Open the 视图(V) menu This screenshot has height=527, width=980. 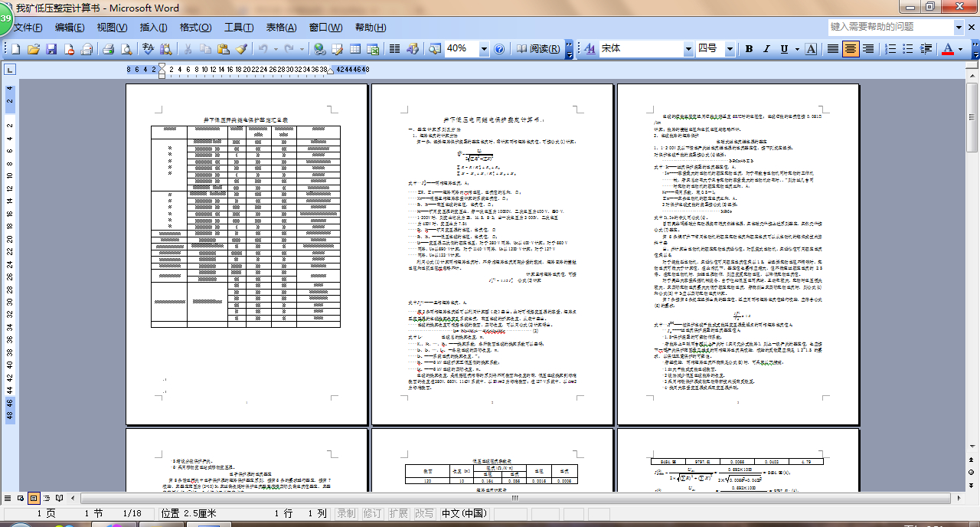click(x=112, y=27)
